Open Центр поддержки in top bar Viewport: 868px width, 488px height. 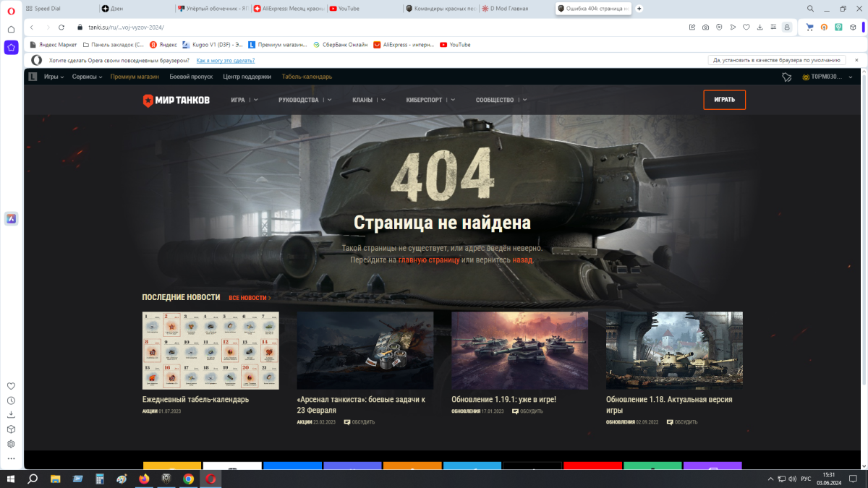(x=247, y=77)
